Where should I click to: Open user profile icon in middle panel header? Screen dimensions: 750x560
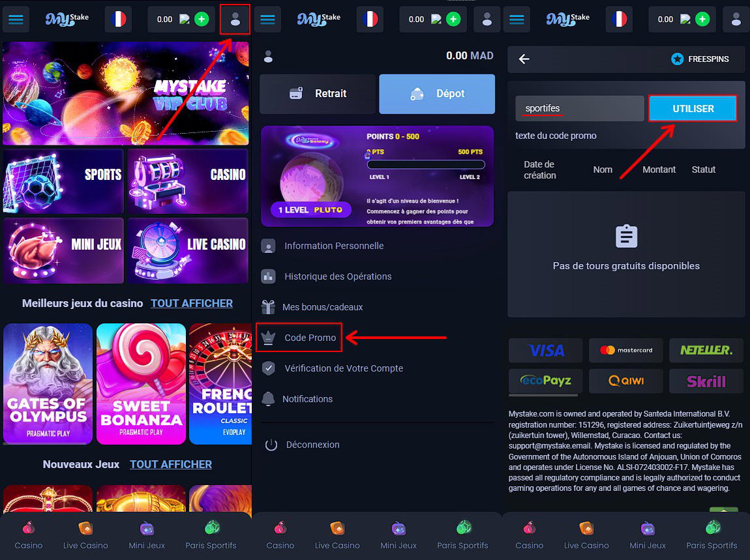click(x=487, y=20)
